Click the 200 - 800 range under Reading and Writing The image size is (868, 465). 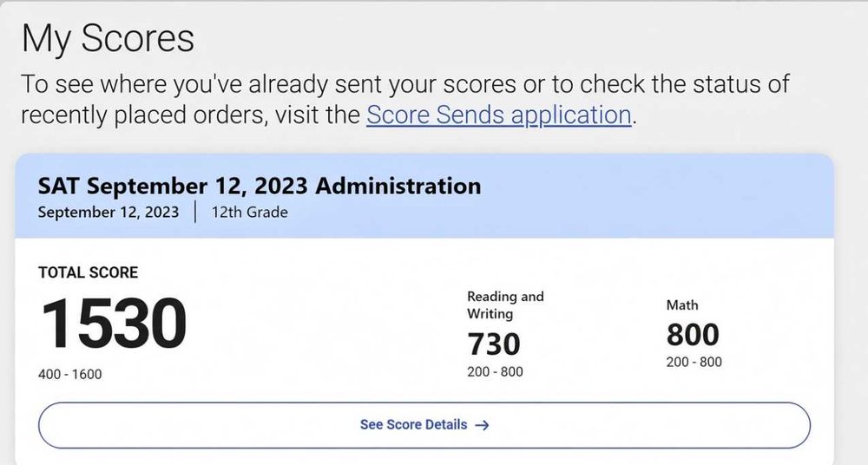coord(495,371)
